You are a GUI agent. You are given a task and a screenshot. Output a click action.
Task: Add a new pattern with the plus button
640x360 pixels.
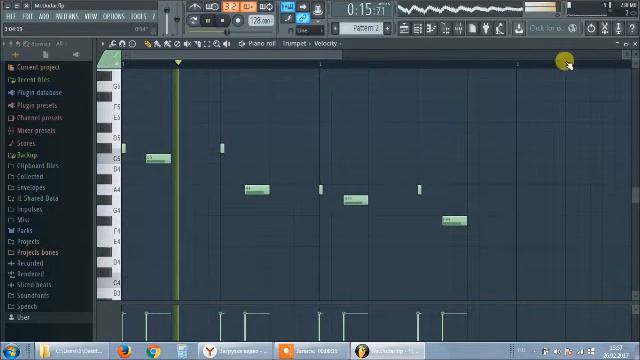pos(387,29)
